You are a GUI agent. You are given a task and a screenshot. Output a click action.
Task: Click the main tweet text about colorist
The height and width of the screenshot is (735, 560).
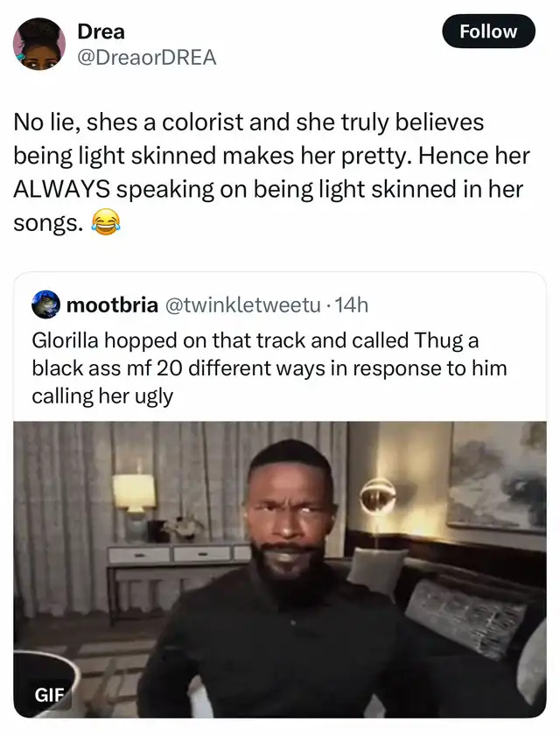click(x=271, y=172)
